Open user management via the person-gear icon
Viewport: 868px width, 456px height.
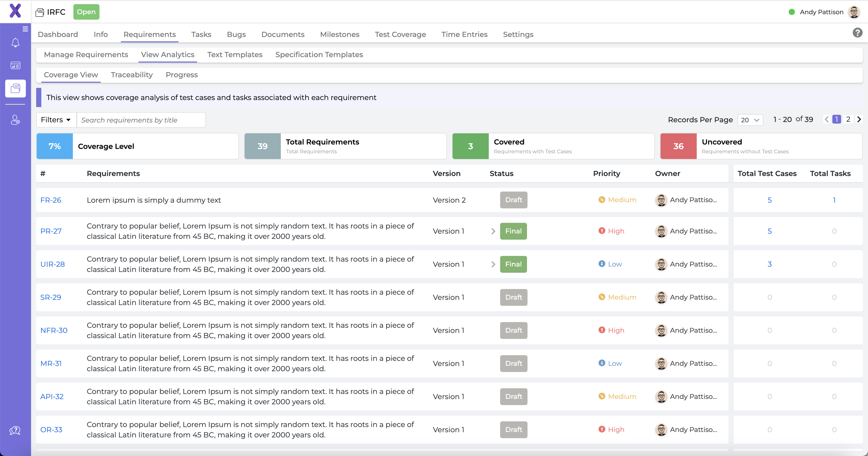tap(15, 120)
